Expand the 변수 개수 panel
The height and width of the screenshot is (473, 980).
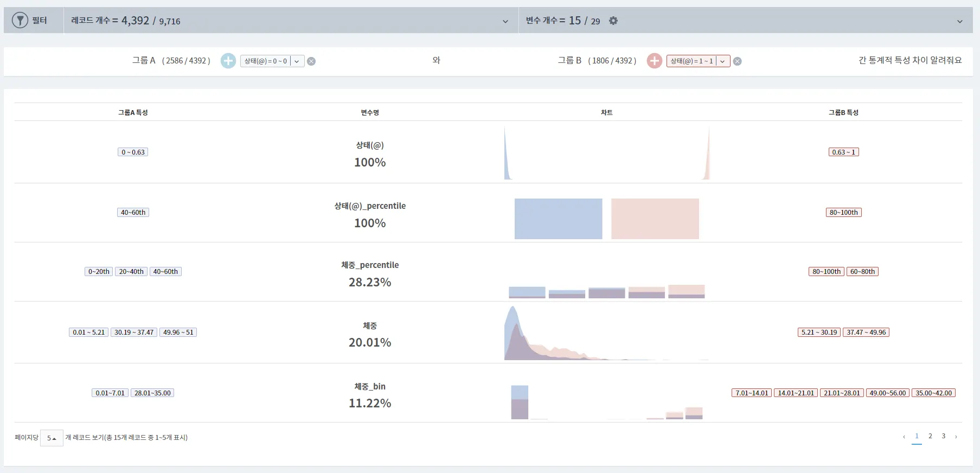click(x=960, y=21)
